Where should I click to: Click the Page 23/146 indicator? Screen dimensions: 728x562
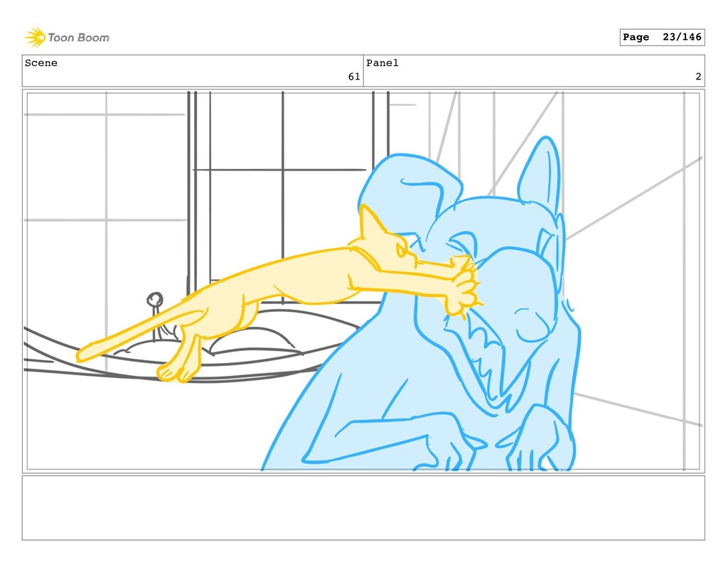pos(662,37)
